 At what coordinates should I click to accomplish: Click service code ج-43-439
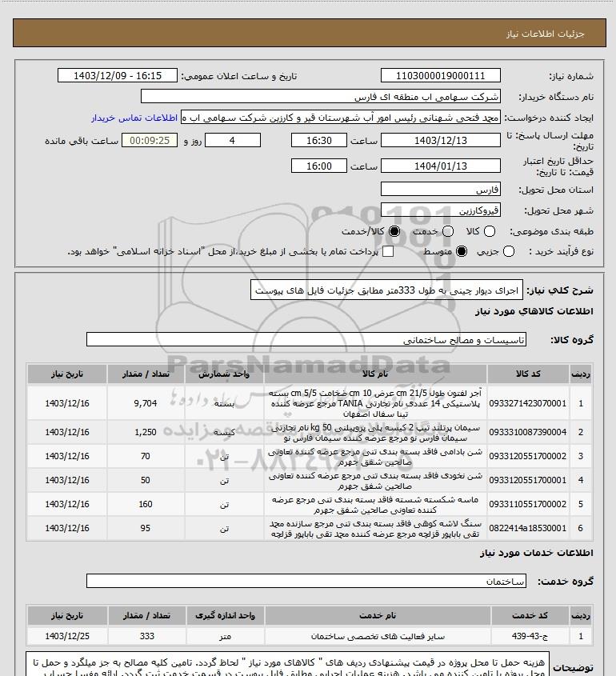click(530, 636)
